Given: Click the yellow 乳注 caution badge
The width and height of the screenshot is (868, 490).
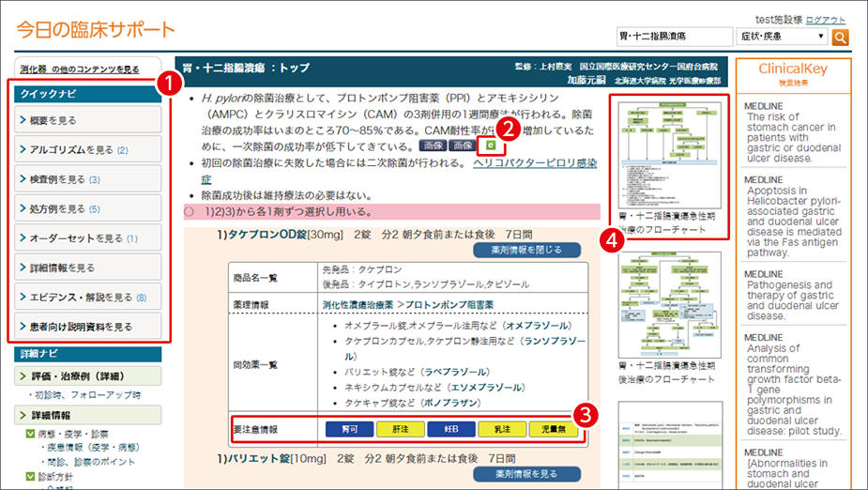Looking at the screenshot, I should coord(502,429).
